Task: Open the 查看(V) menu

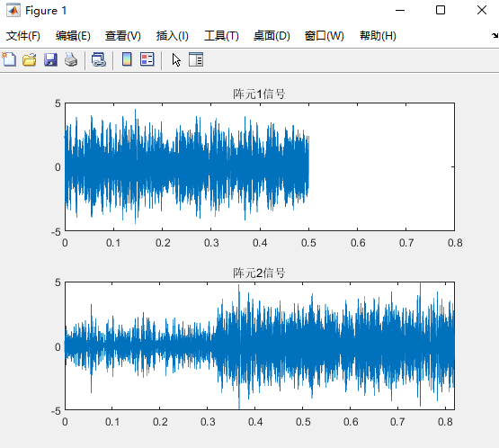Action: coord(123,36)
